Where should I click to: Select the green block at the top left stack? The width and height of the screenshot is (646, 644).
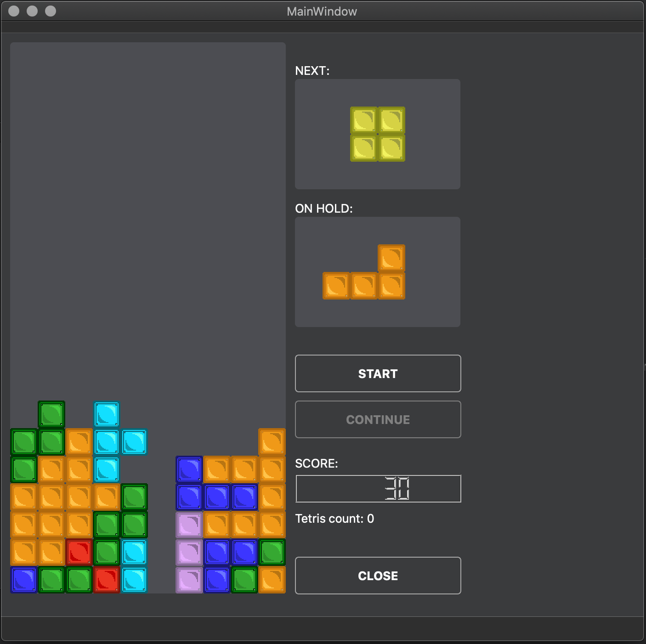click(x=51, y=414)
